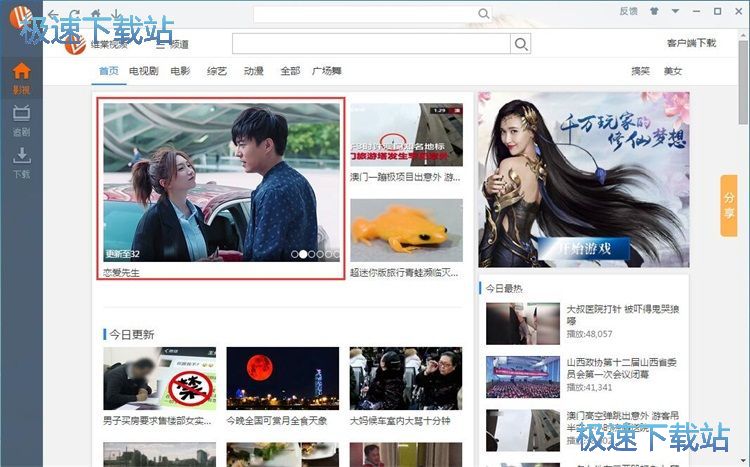Click the 今晚全国可赏月全食天象 caption
This screenshot has width=750, height=467.
pos(277,421)
